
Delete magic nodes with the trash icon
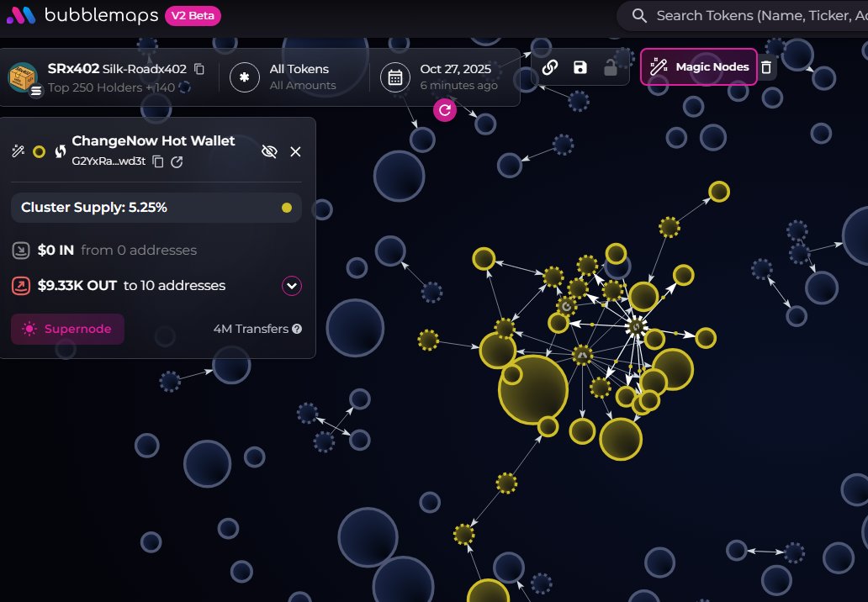point(765,67)
